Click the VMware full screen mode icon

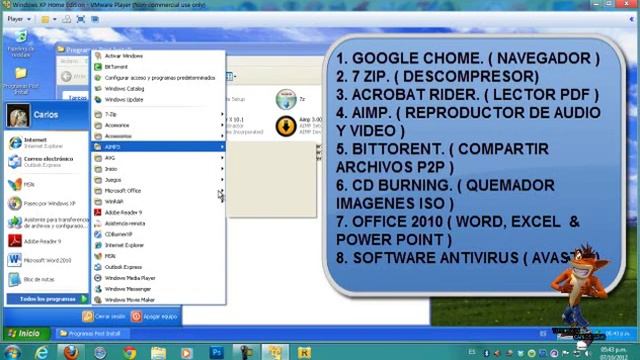coord(81,19)
